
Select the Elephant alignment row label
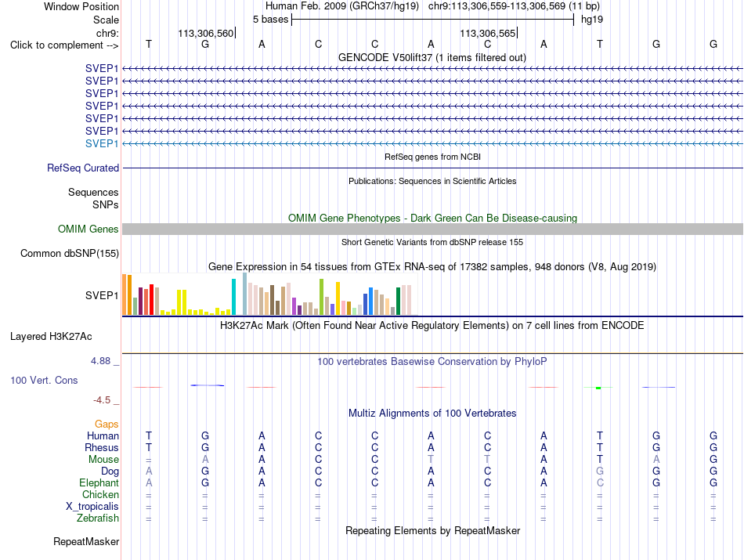[x=99, y=482]
